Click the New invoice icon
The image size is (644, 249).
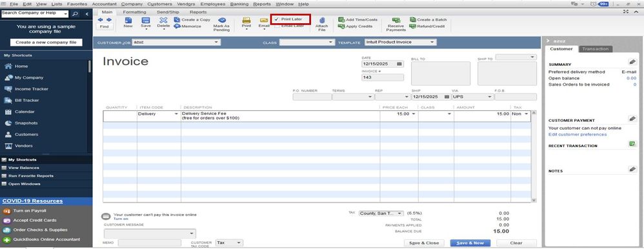coord(128,20)
